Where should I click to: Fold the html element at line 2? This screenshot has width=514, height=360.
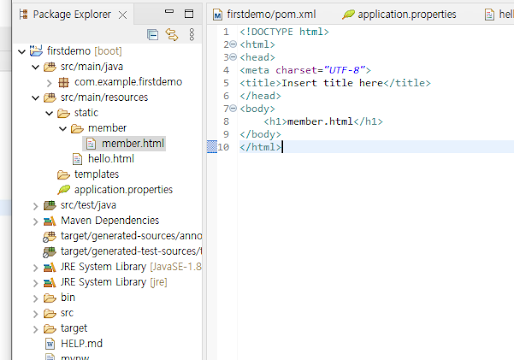[x=233, y=44]
